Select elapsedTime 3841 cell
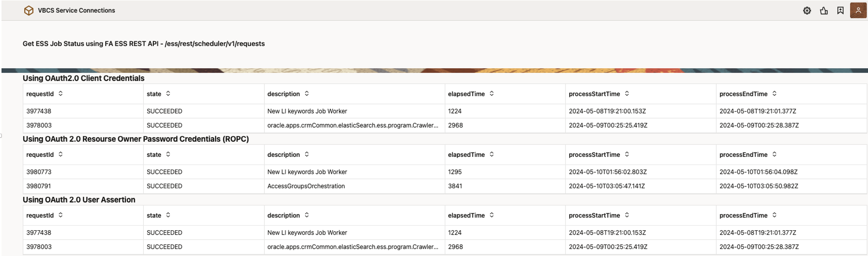This screenshot has width=868, height=256. click(455, 186)
